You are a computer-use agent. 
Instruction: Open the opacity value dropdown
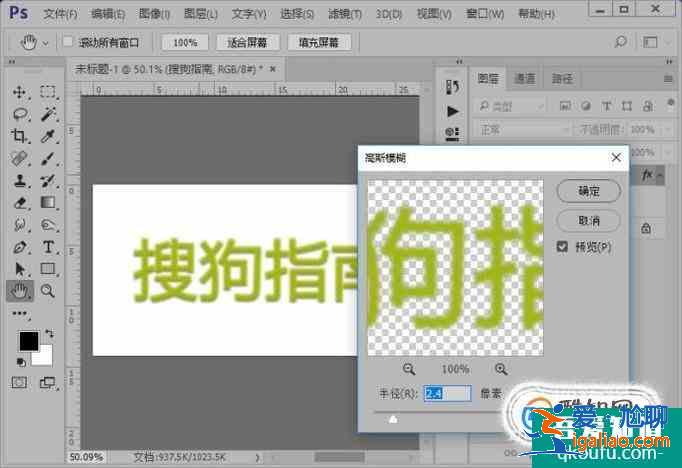(x=669, y=129)
